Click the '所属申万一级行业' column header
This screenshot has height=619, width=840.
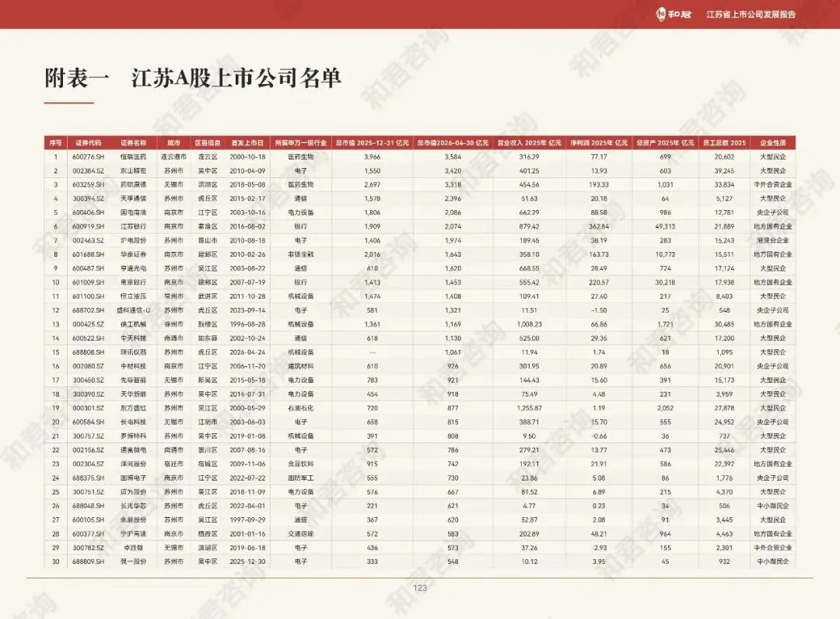click(x=300, y=143)
